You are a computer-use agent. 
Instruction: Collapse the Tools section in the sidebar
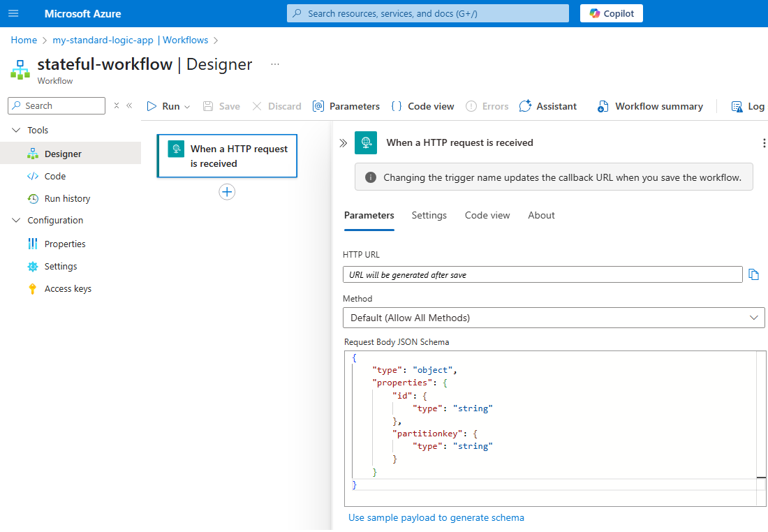17,130
